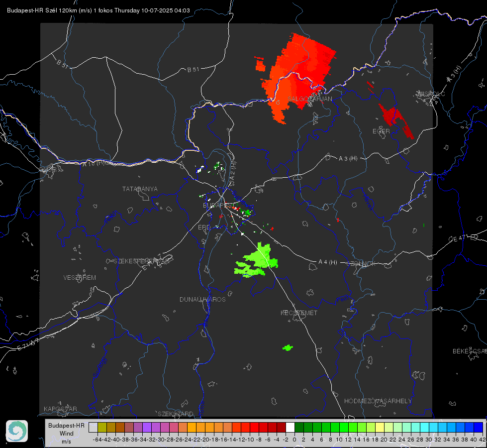Image resolution: width=487 pixels, height=448 pixels.
Task: Click the blue 'Pest' county label
Action: click(344, 299)
